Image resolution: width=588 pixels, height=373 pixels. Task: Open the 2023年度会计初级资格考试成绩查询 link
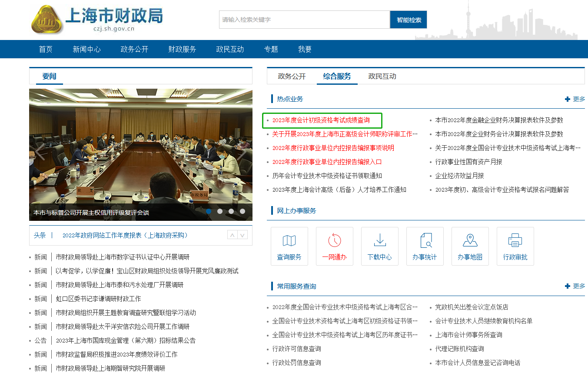322,120
